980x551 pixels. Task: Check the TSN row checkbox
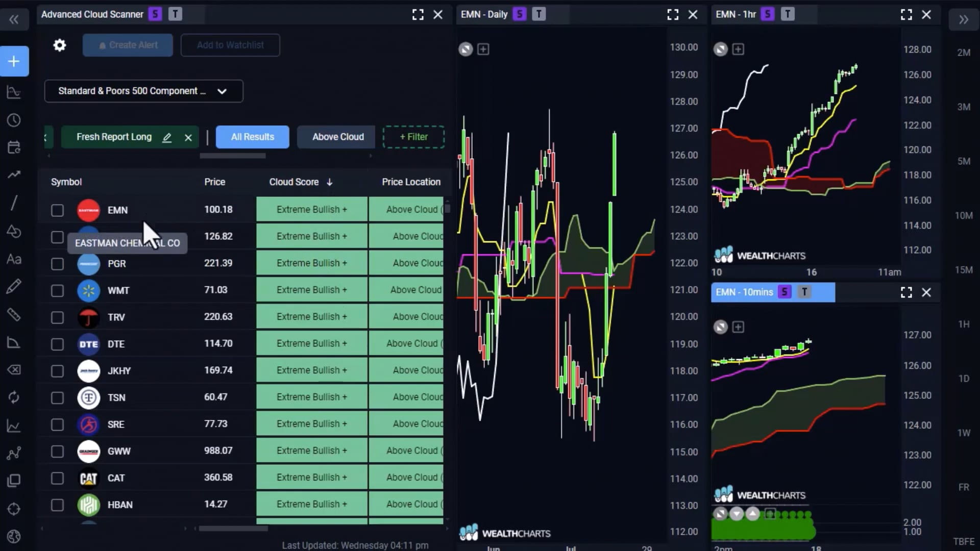(x=57, y=398)
